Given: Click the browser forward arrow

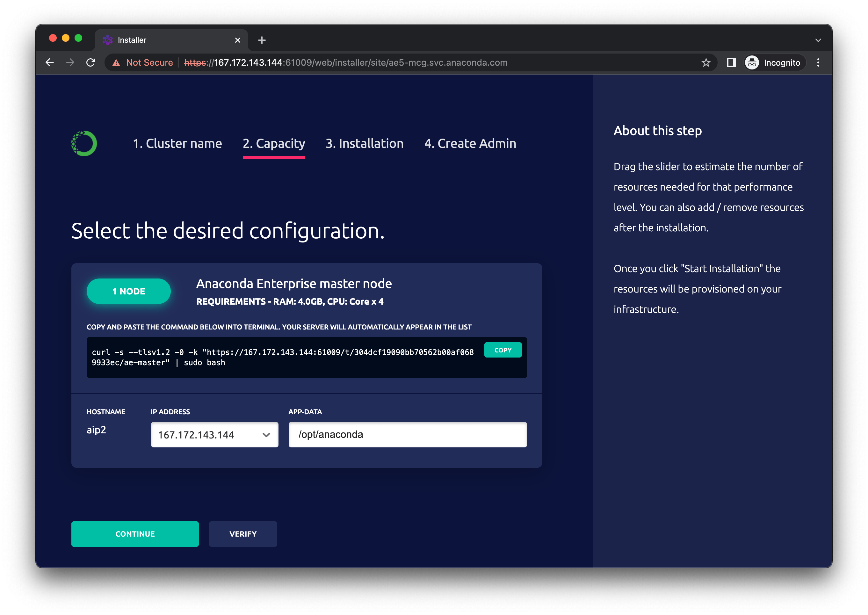Looking at the screenshot, I should [70, 62].
